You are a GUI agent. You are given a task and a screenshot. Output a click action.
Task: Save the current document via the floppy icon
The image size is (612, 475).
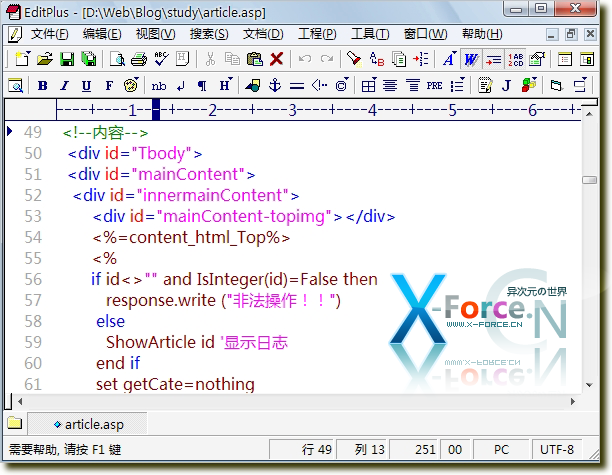click(x=67, y=59)
